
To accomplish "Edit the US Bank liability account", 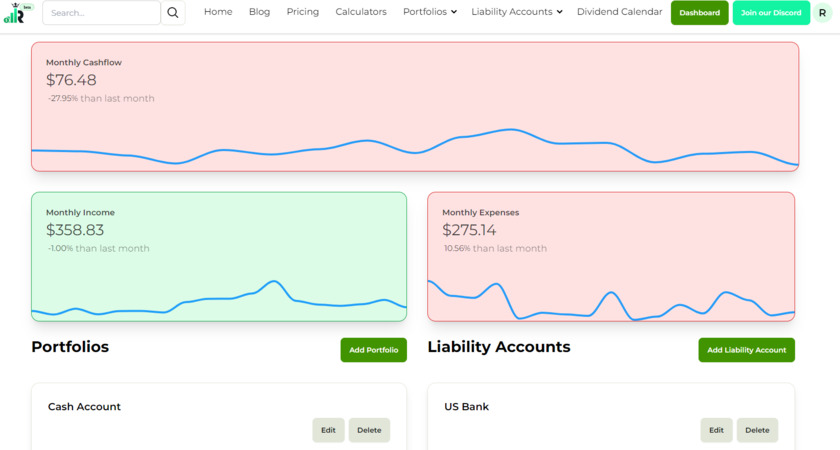I will pos(716,430).
